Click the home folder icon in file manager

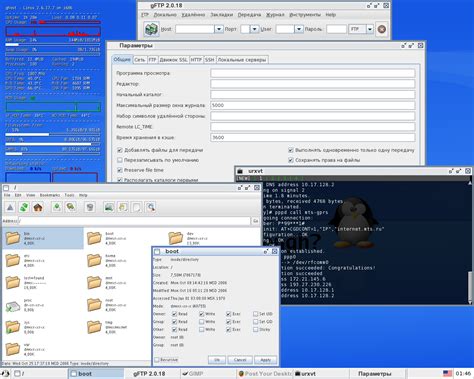[x=38, y=207]
